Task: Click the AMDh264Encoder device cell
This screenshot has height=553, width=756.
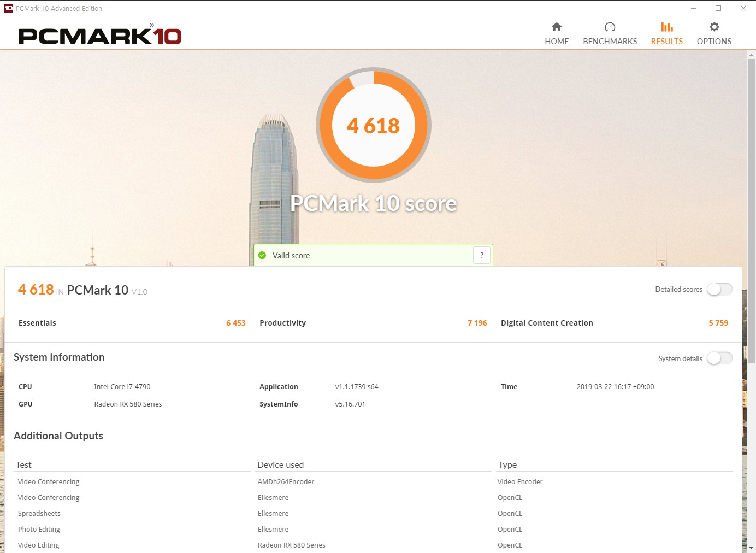Action: tap(286, 481)
